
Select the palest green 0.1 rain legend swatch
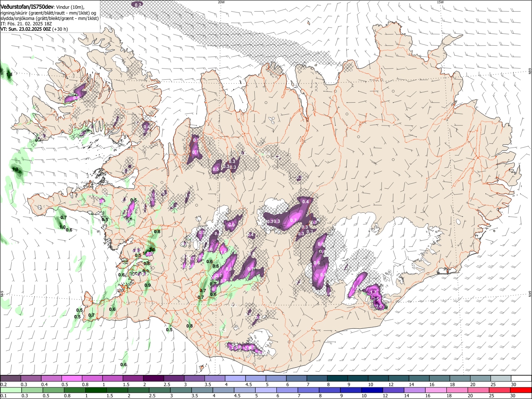point(11,390)
